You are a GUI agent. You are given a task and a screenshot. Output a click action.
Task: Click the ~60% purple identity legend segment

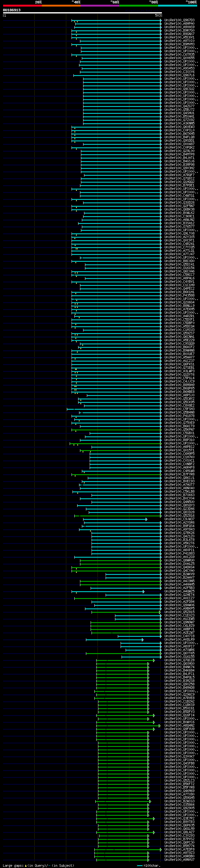click(100, 5)
